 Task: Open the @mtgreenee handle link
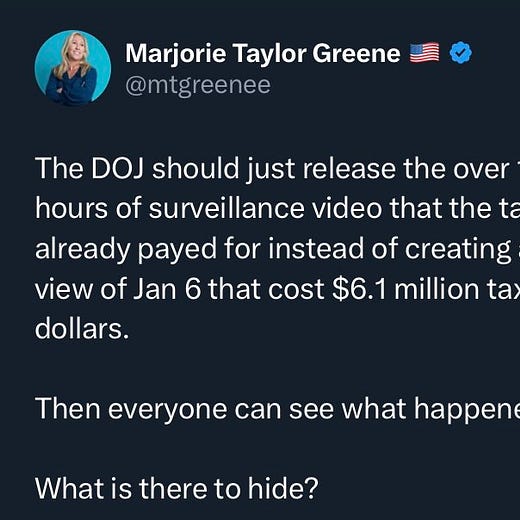pyautogui.click(x=198, y=86)
